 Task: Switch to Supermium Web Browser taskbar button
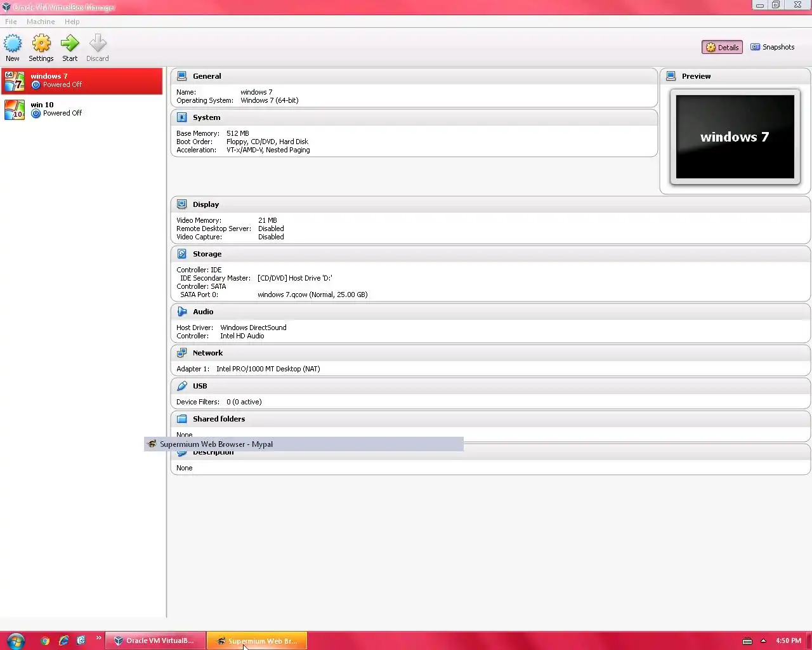(x=257, y=640)
